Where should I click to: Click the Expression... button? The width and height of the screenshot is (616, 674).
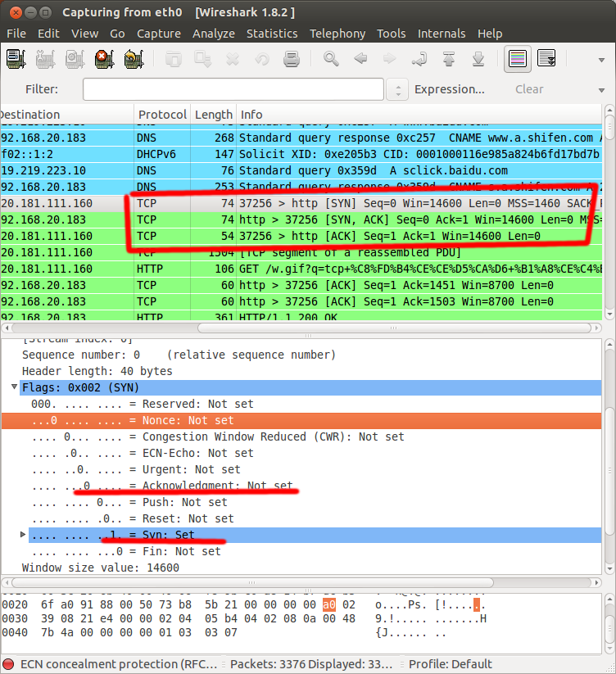point(449,89)
